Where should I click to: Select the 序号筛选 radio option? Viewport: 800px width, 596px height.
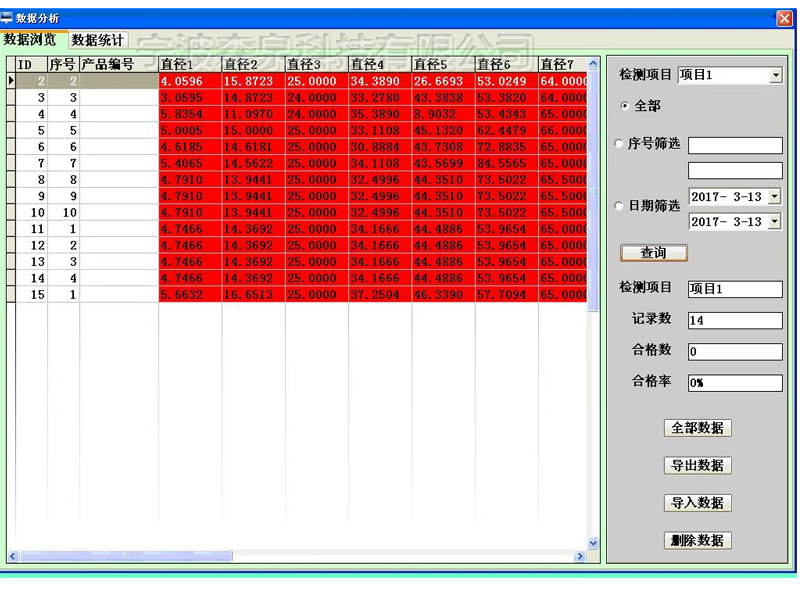click(x=620, y=144)
